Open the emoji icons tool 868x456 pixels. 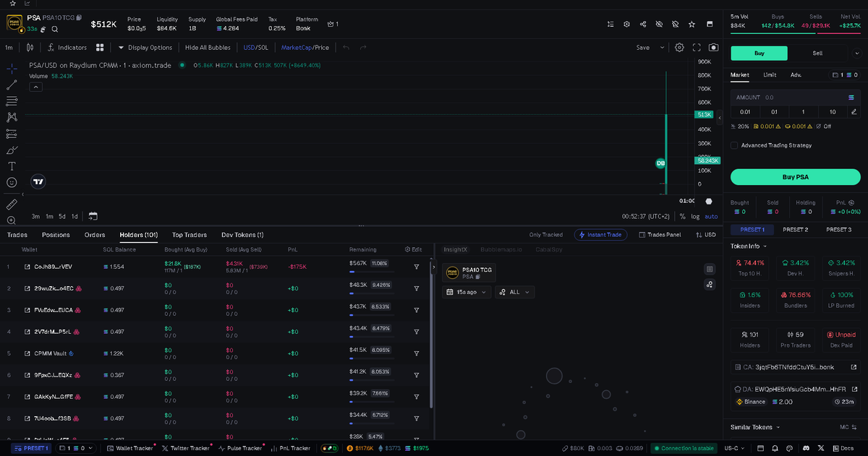(12, 183)
